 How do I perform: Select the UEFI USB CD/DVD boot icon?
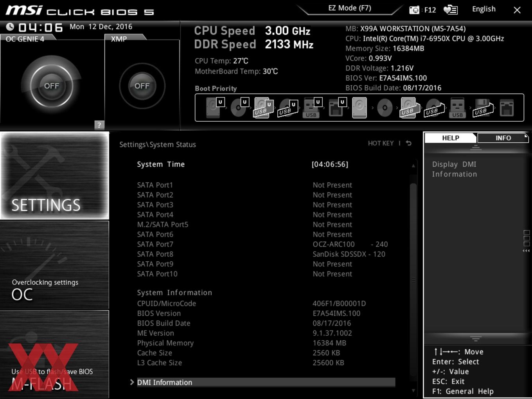point(288,108)
